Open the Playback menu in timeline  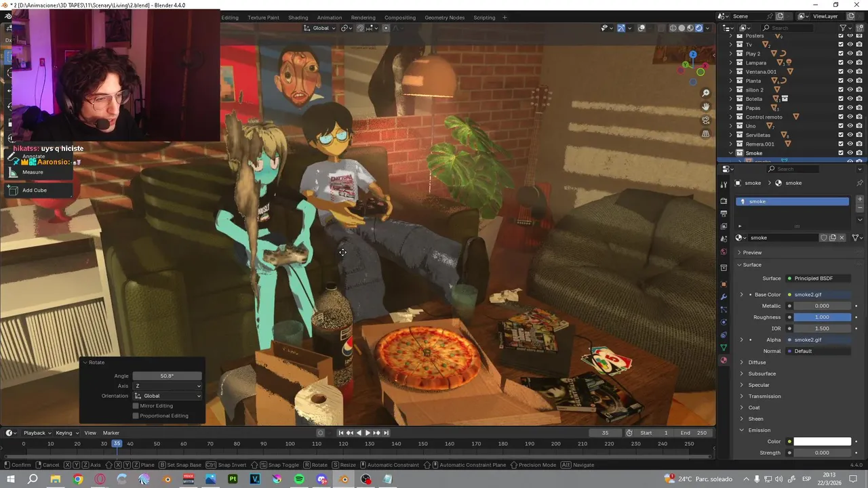click(x=37, y=433)
